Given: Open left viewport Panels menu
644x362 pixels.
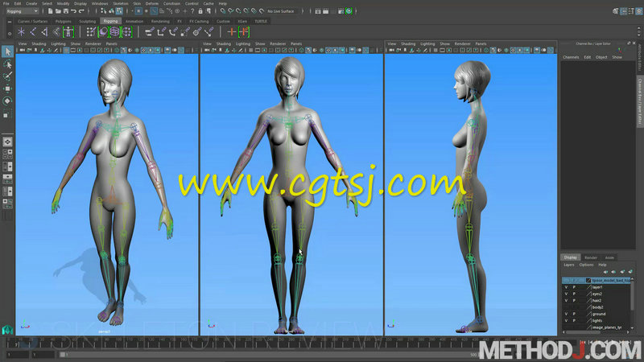Looking at the screenshot, I should (111, 43).
